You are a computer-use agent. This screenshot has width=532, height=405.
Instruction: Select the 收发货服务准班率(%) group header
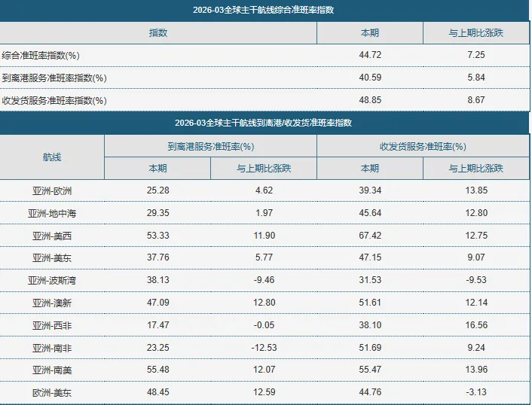point(423,146)
